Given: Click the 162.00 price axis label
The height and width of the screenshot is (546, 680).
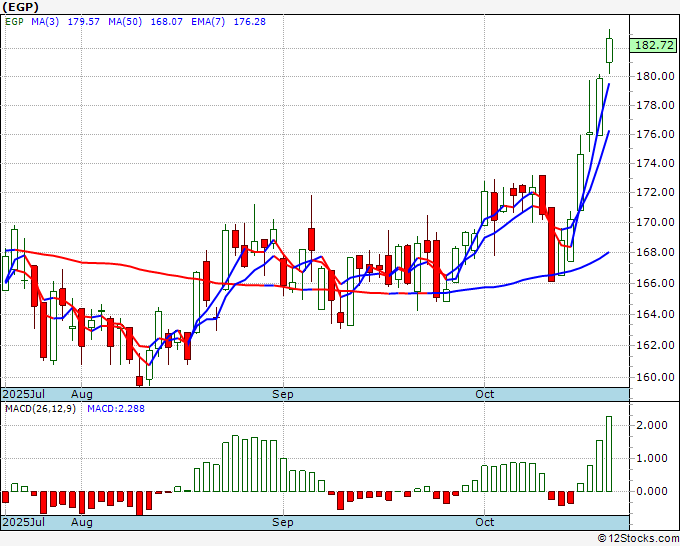Looking at the screenshot, I should click(655, 345).
